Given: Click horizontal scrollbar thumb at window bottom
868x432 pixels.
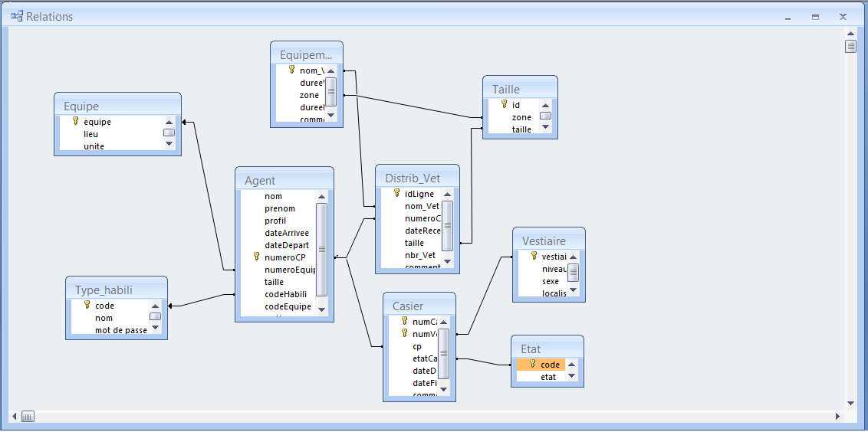Looking at the screenshot, I should (x=28, y=416).
